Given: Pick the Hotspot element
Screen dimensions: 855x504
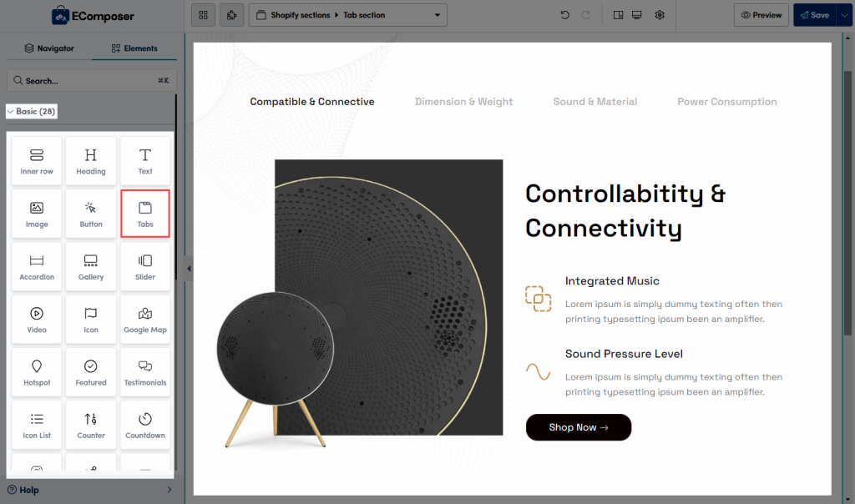Looking at the screenshot, I should coord(37,372).
